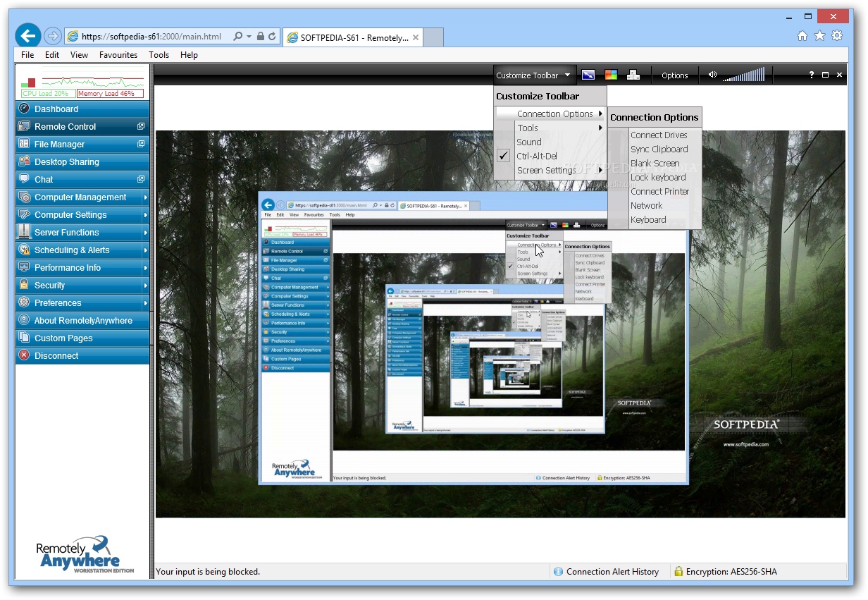The height and width of the screenshot is (600, 868).
Task: Click the red Disconnect icon
Action: (x=25, y=355)
